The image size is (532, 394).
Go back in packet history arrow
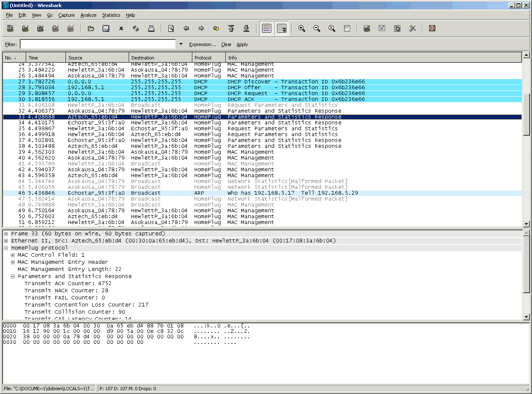(186, 28)
